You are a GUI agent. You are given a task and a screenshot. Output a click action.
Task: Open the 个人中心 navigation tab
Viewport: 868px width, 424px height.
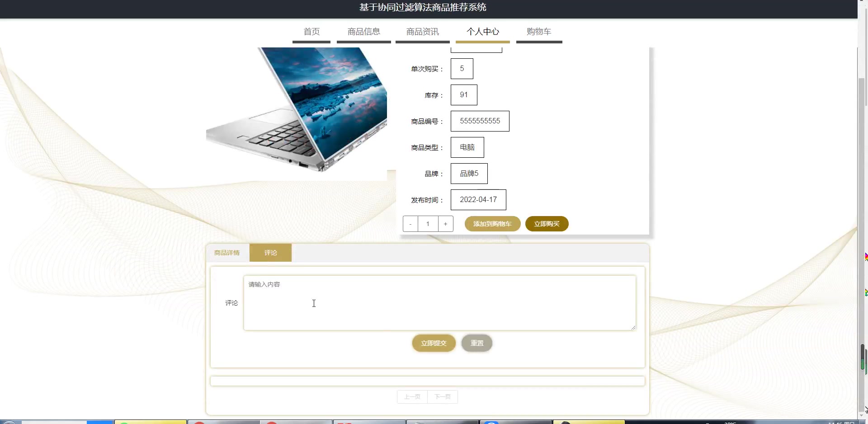click(x=483, y=32)
